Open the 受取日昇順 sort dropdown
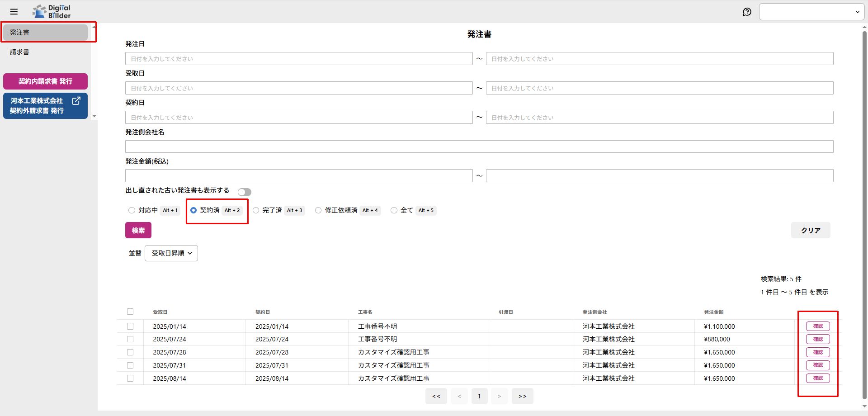Image resolution: width=868 pixels, height=416 pixels. pos(171,253)
